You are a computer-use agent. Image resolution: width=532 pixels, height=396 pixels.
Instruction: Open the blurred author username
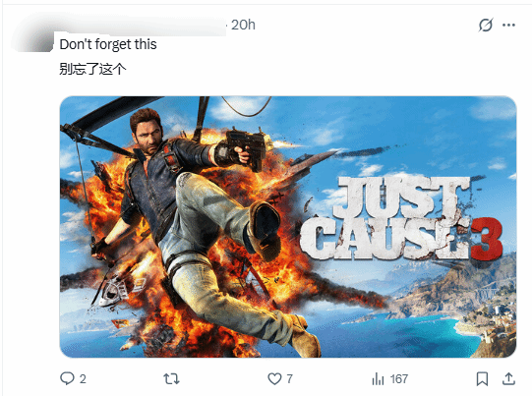coord(139,25)
